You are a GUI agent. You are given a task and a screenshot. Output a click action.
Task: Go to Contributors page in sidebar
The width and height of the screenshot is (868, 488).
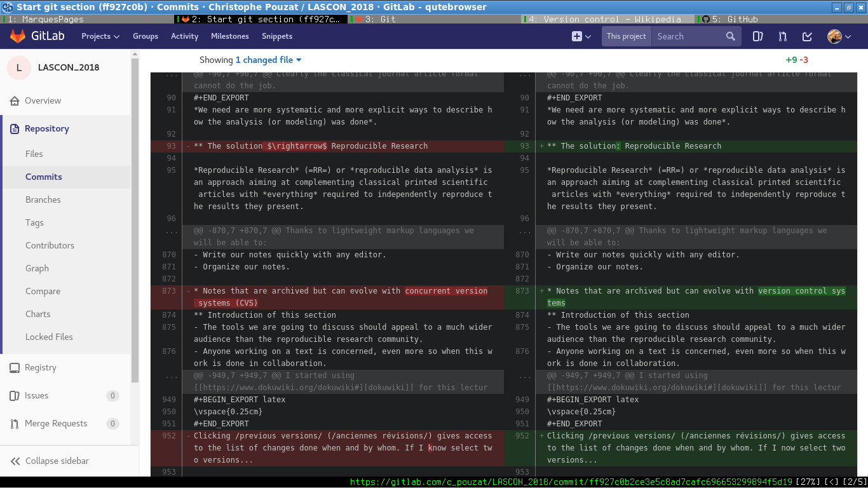click(x=50, y=245)
